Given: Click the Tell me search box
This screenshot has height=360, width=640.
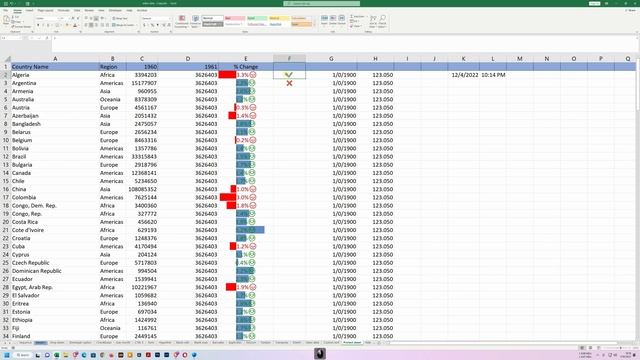Looking at the screenshot, I should (322, 3).
